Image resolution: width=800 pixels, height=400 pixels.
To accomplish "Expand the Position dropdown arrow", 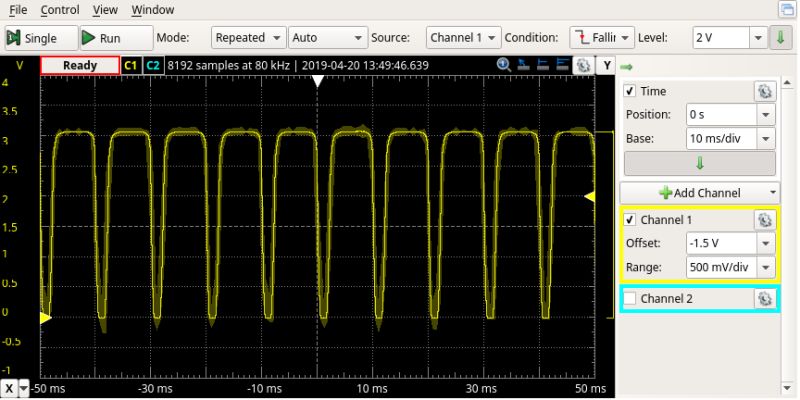I will point(766,115).
